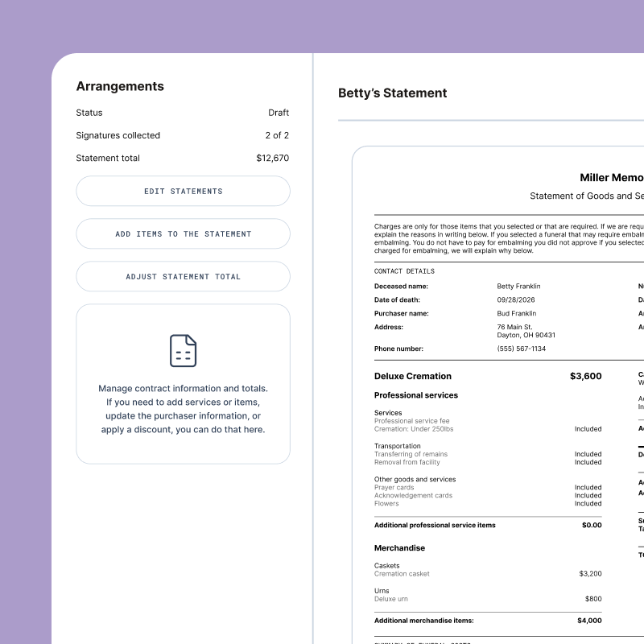Click the Professional services section heading
Screen dimensions: 644x644
click(x=418, y=395)
